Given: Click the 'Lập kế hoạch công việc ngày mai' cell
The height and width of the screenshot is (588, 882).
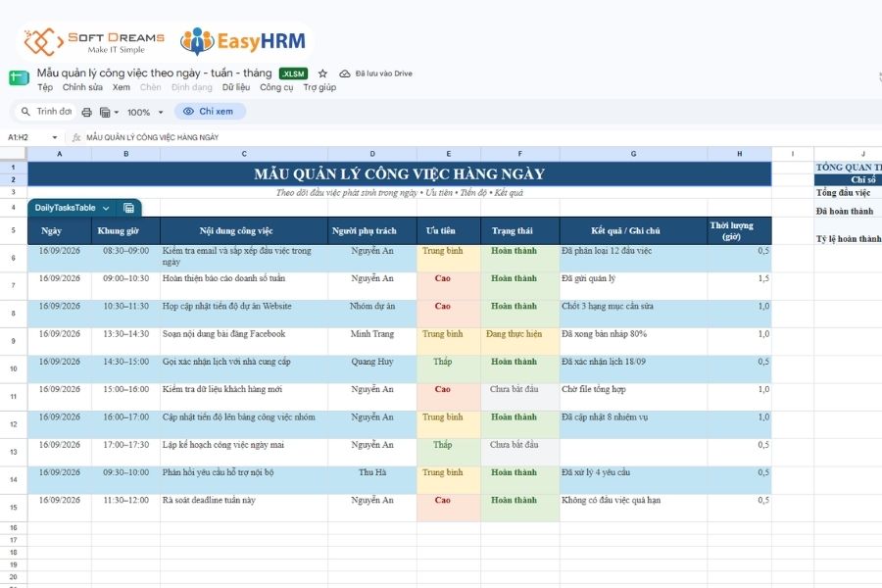Looking at the screenshot, I should [244, 452].
